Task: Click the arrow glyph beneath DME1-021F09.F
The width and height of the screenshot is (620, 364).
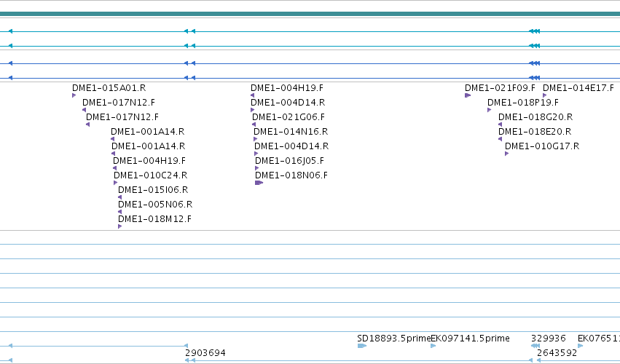Action: pos(468,95)
